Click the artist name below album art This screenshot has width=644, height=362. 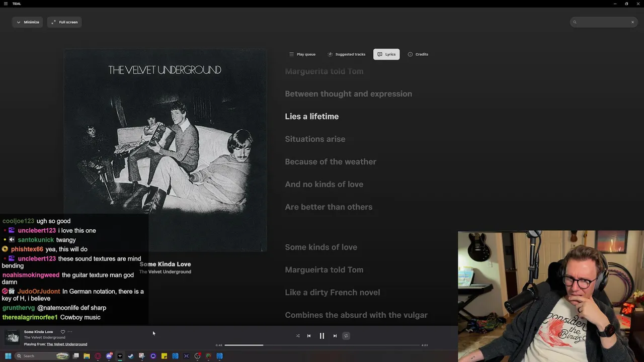[x=165, y=272]
